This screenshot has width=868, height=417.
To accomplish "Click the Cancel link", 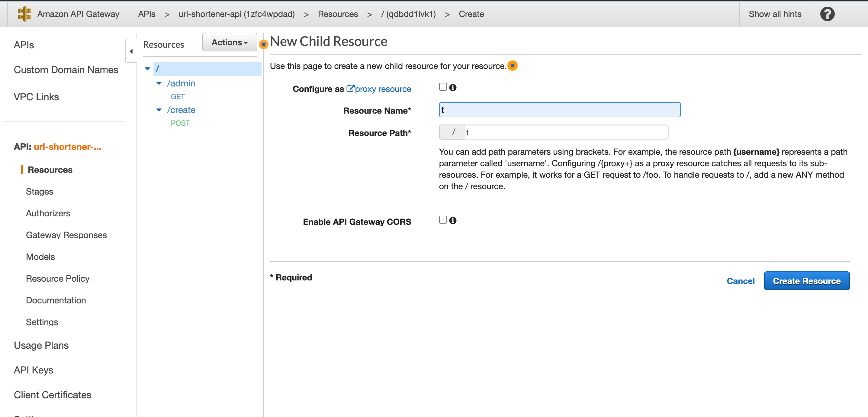I will pos(740,281).
